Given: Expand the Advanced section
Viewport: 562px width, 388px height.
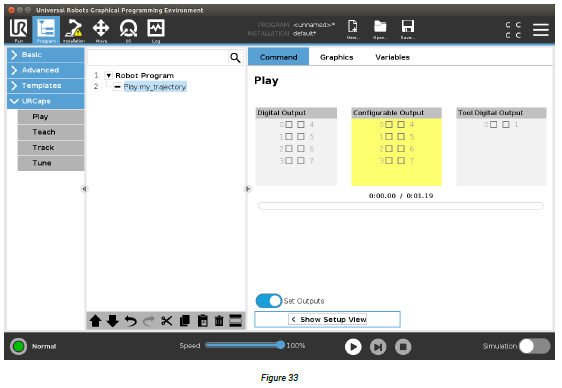Looking at the screenshot, I should coord(46,70).
